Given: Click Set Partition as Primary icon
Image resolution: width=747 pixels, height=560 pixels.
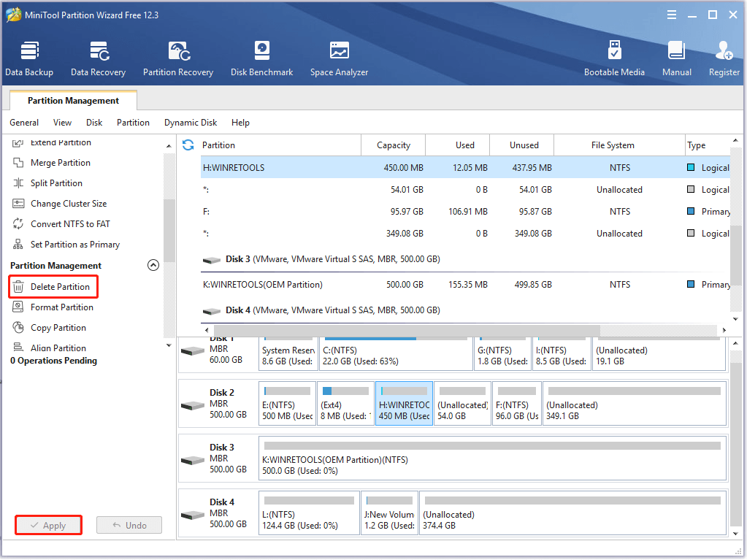Looking at the screenshot, I should click(18, 245).
